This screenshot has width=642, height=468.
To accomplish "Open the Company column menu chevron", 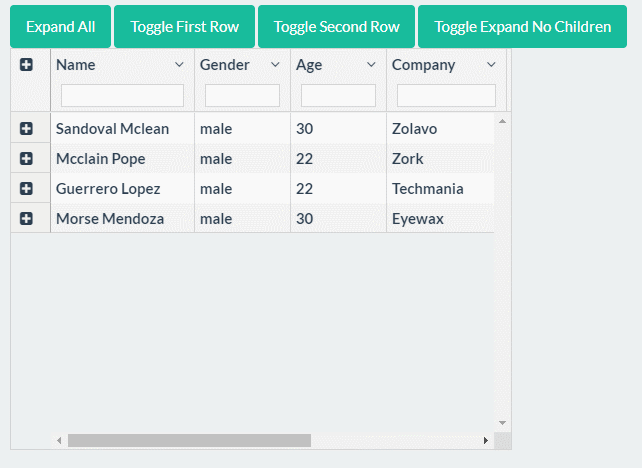I will (491, 65).
